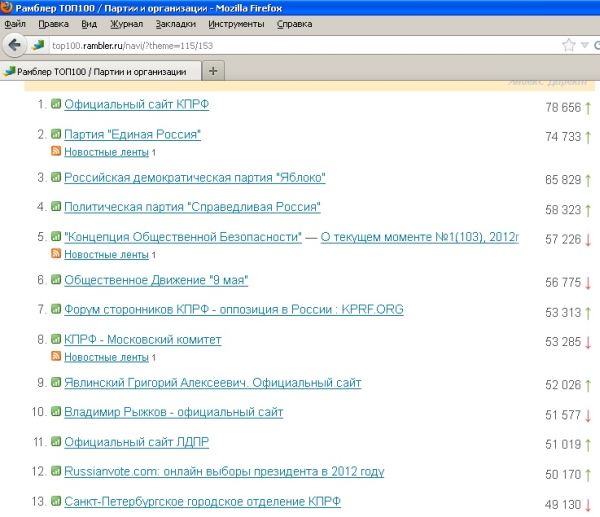Open the Закладки menu

click(x=176, y=23)
